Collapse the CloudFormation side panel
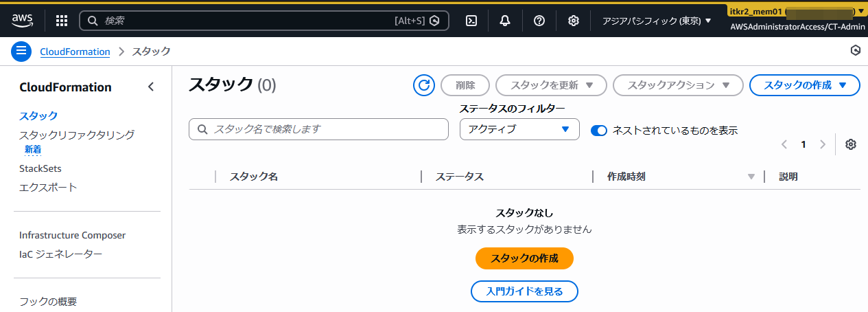 coord(151,87)
